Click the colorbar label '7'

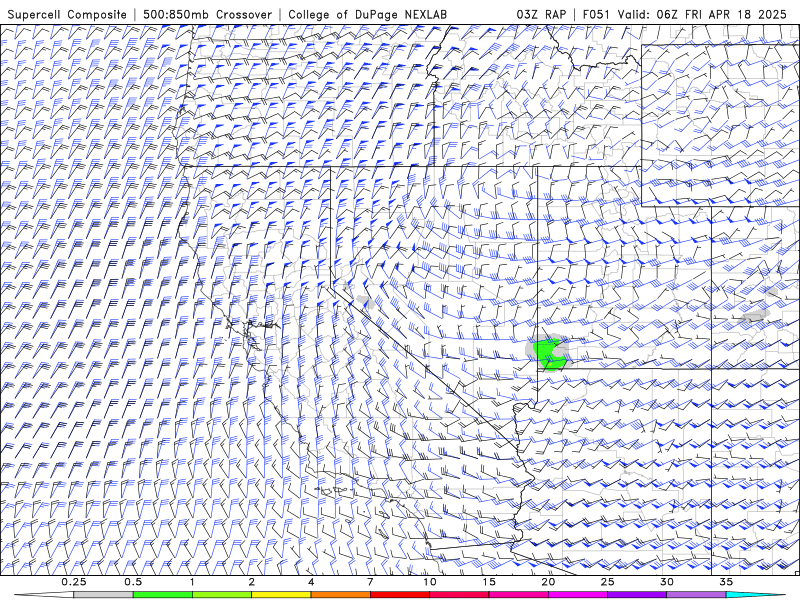click(370, 582)
